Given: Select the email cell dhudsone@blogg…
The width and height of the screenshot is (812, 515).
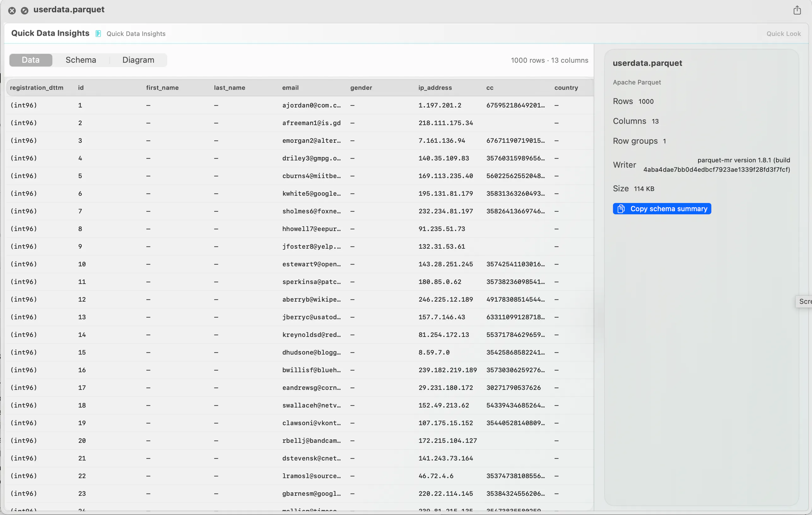Looking at the screenshot, I should pyautogui.click(x=312, y=352).
